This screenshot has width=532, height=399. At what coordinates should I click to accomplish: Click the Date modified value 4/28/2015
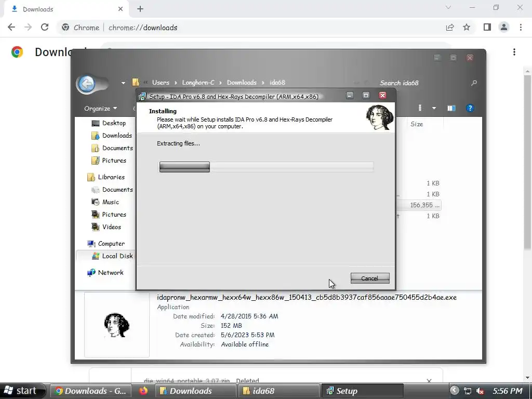tap(249, 316)
